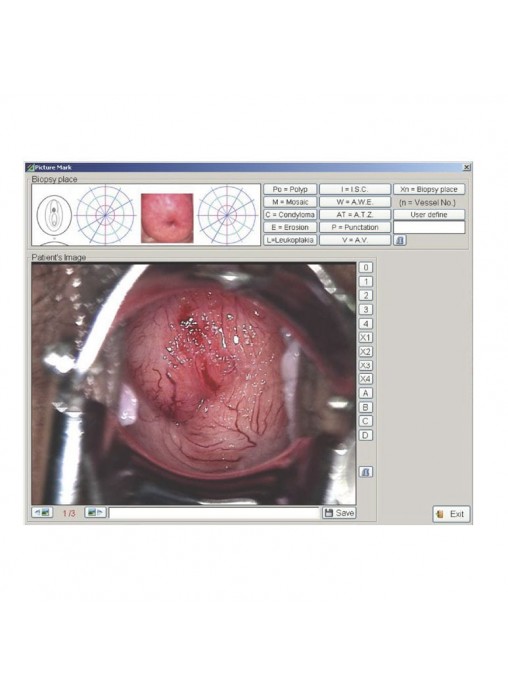Click the eraser icon below the D marker

(x=365, y=472)
